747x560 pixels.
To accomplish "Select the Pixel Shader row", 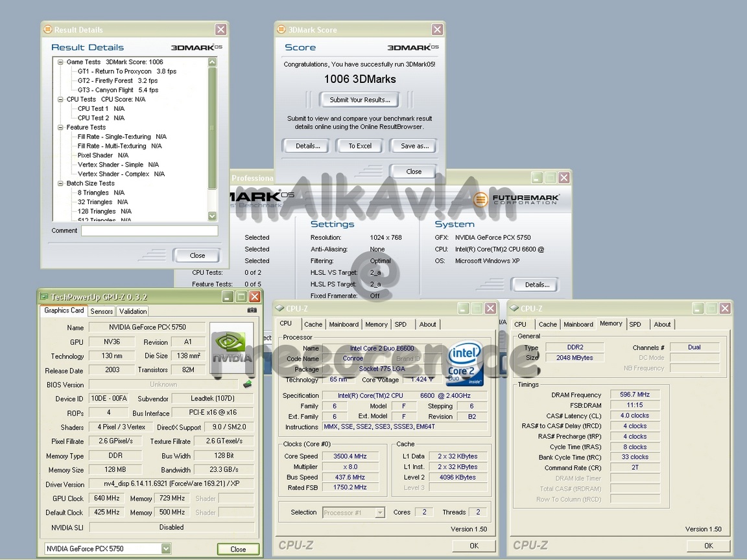I will [x=103, y=156].
